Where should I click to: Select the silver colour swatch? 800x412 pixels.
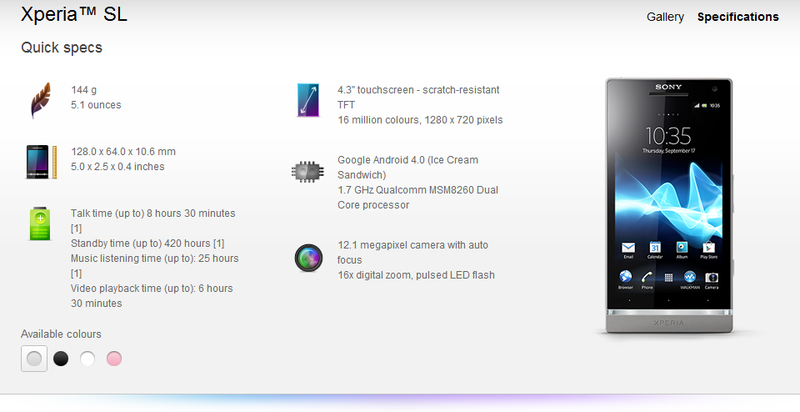[34, 358]
